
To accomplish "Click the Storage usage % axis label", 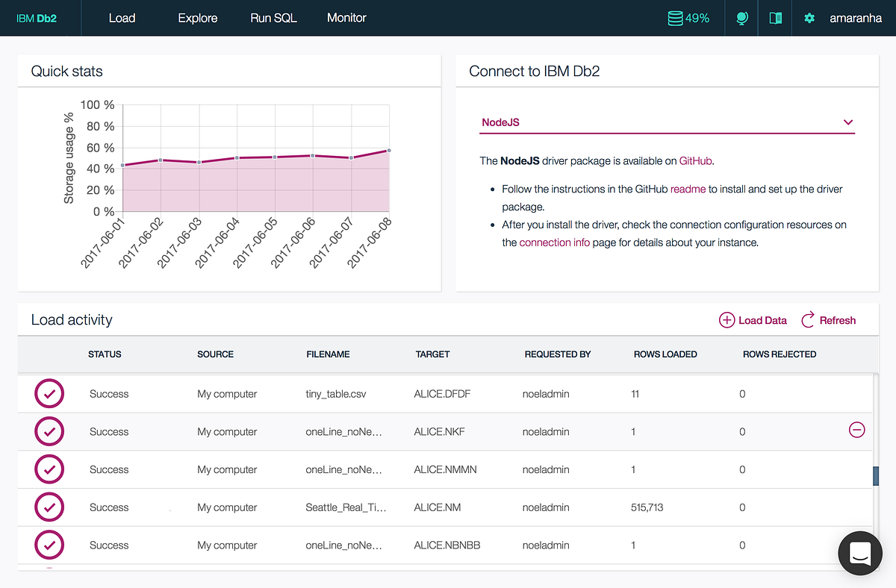I will click(x=69, y=158).
